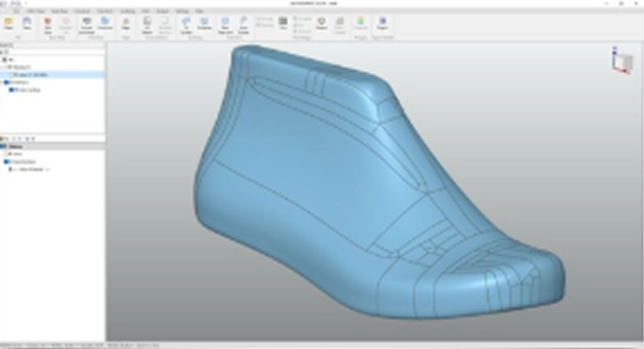Click the Open folder icon in the ribbon
The width and height of the screenshot is (644, 349).
point(9,24)
